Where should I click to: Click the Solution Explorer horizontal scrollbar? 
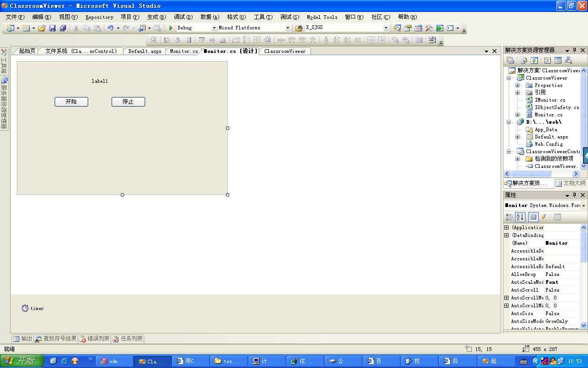(x=542, y=174)
